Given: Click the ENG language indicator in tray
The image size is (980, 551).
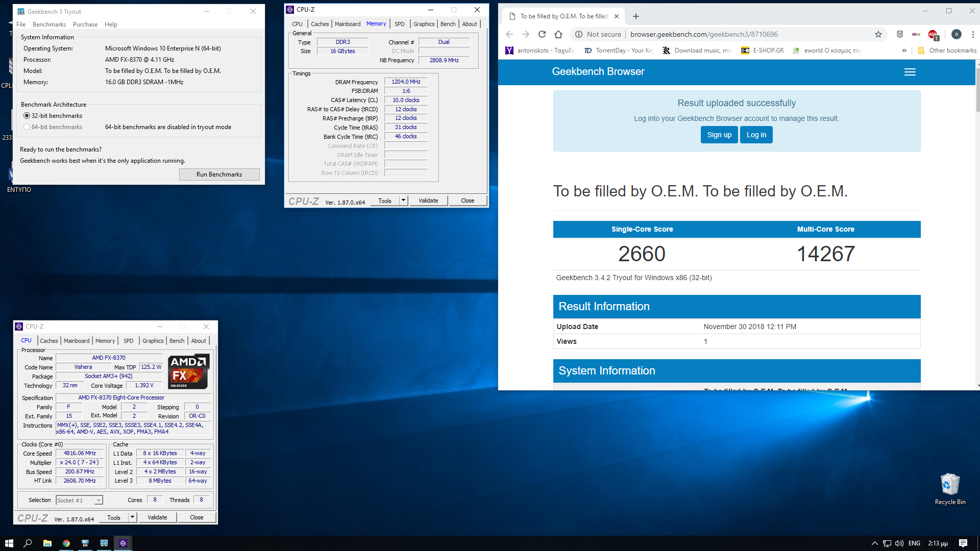Looking at the screenshot, I should [915, 543].
